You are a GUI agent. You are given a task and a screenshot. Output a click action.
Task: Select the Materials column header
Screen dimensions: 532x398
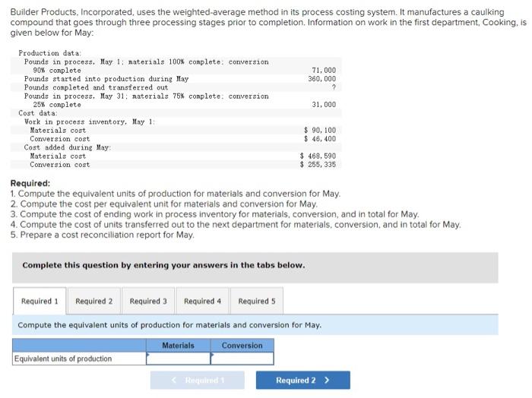pyautogui.click(x=178, y=345)
